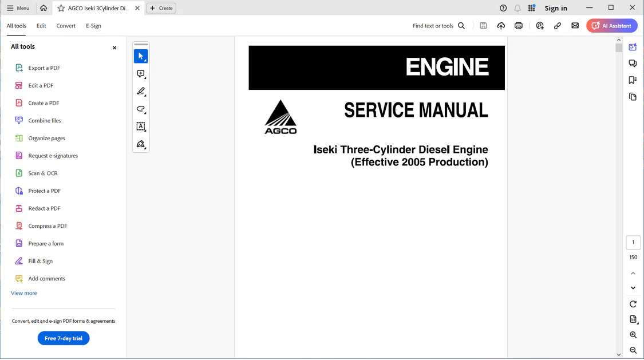The image size is (644, 360).
Task: Go to next page down chevron
Action: (x=633, y=288)
